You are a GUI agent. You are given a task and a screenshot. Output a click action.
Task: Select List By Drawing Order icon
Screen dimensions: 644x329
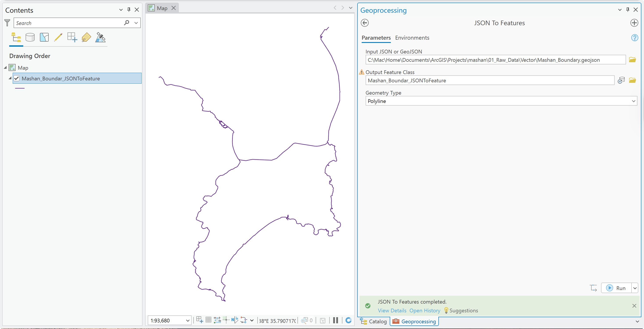pyautogui.click(x=16, y=37)
